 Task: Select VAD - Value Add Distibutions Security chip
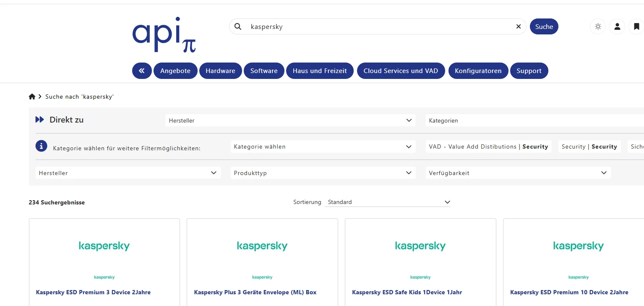pyautogui.click(x=488, y=146)
